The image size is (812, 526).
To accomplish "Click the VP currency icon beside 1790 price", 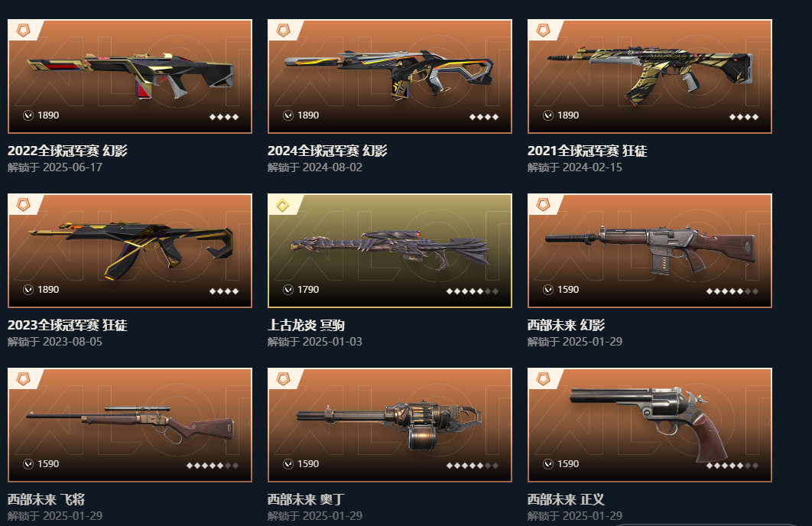I will [288, 290].
